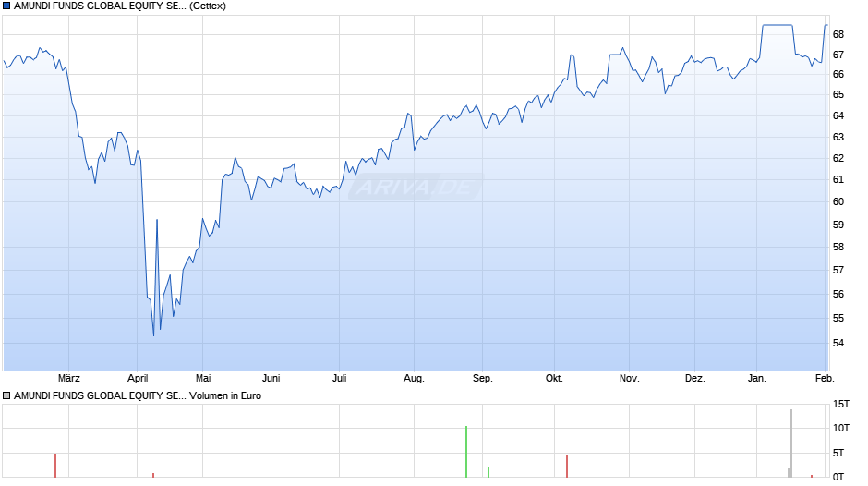The image size is (868, 486).
Task: Click the red volume bar before März
Action: click(55, 466)
